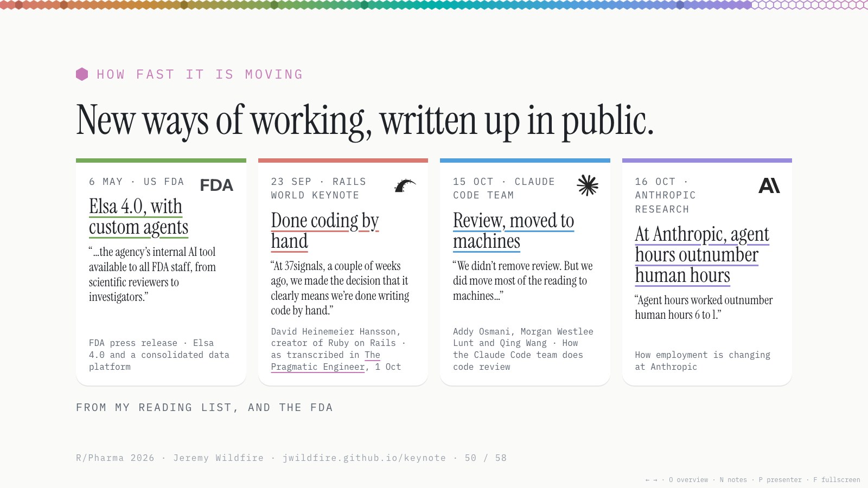Open the 'Done coding by hand' headline link
Viewport: 868px width, 488px height.
pos(325,231)
